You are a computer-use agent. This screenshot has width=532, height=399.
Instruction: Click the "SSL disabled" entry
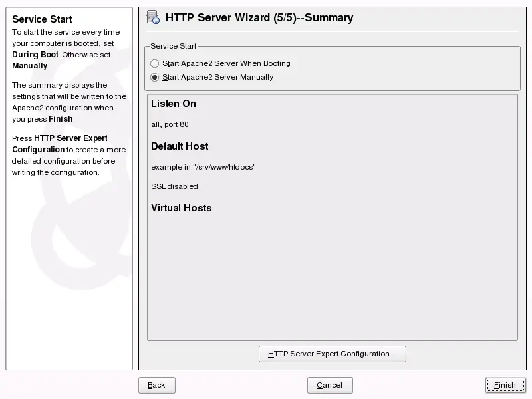pyautogui.click(x=174, y=186)
